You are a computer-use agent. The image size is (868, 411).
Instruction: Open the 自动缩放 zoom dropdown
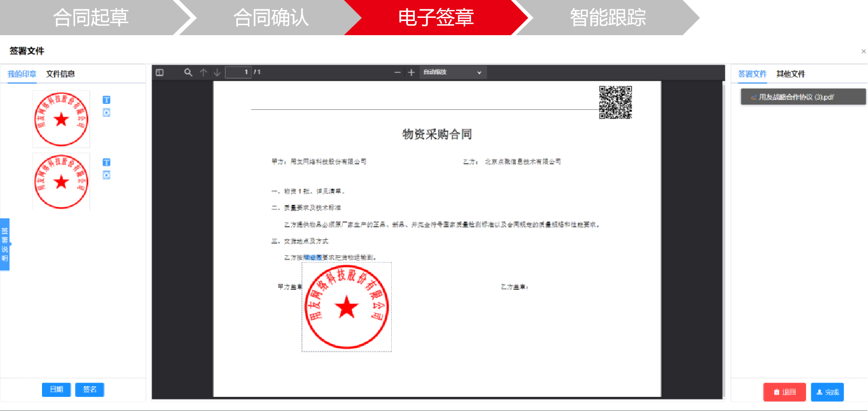pyautogui.click(x=453, y=72)
